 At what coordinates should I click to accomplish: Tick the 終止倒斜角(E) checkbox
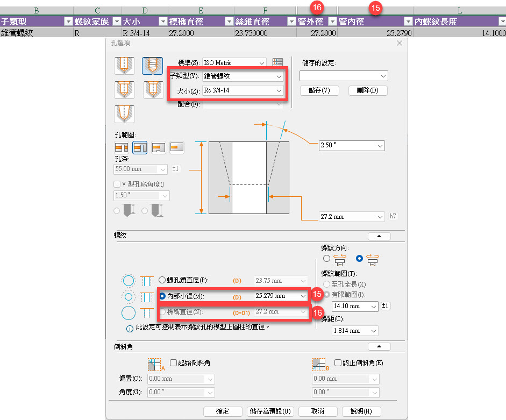point(338,363)
